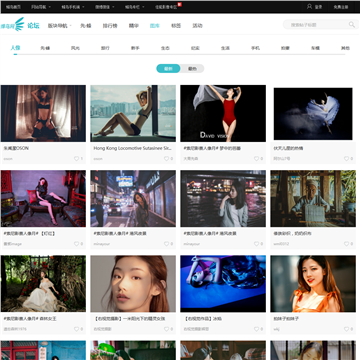The width and height of the screenshot is (360, 360).
Task: Go to 蜂鸟首页 in top bar
Action: [x=13, y=7]
